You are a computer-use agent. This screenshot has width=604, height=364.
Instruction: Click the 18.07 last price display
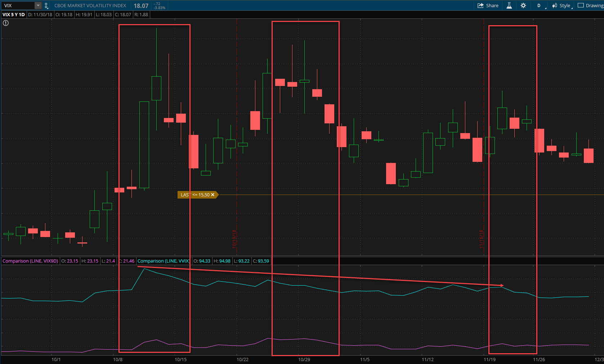point(141,6)
